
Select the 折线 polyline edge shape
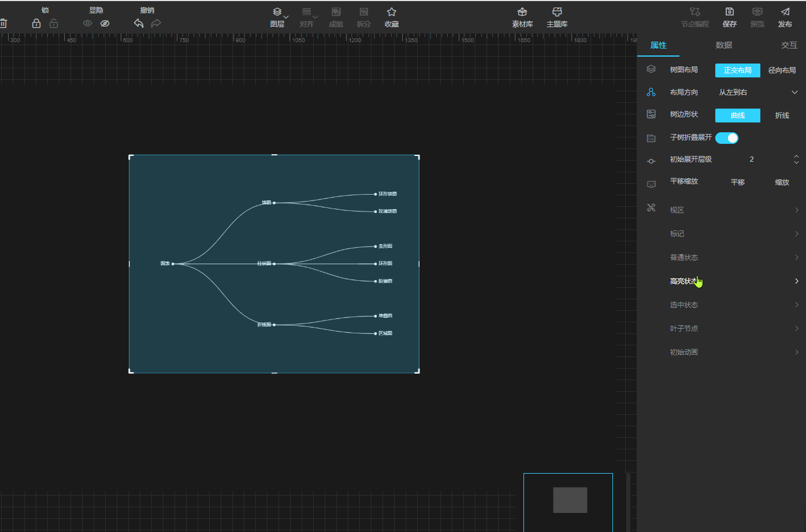tap(782, 116)
